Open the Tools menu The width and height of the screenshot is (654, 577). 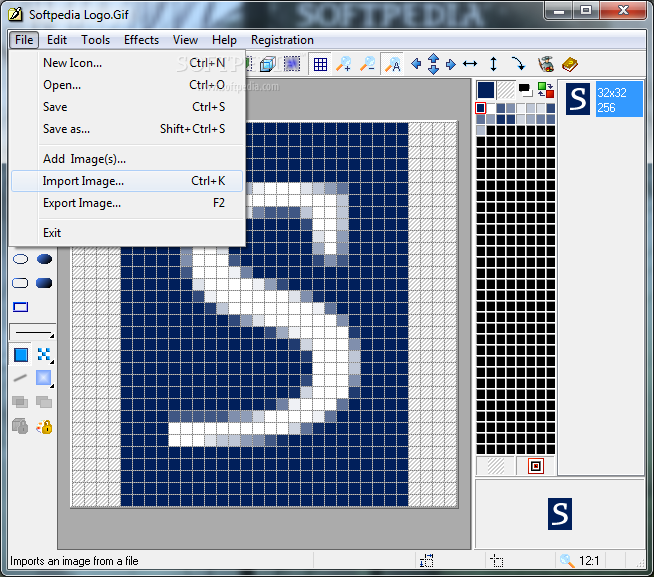tap(96, 40)
